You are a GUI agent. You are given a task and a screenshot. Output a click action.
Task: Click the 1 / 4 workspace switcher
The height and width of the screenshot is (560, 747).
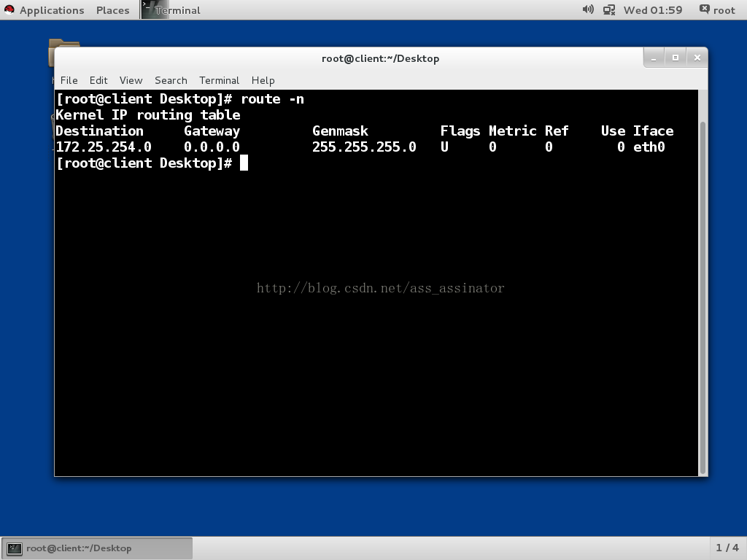727,548
